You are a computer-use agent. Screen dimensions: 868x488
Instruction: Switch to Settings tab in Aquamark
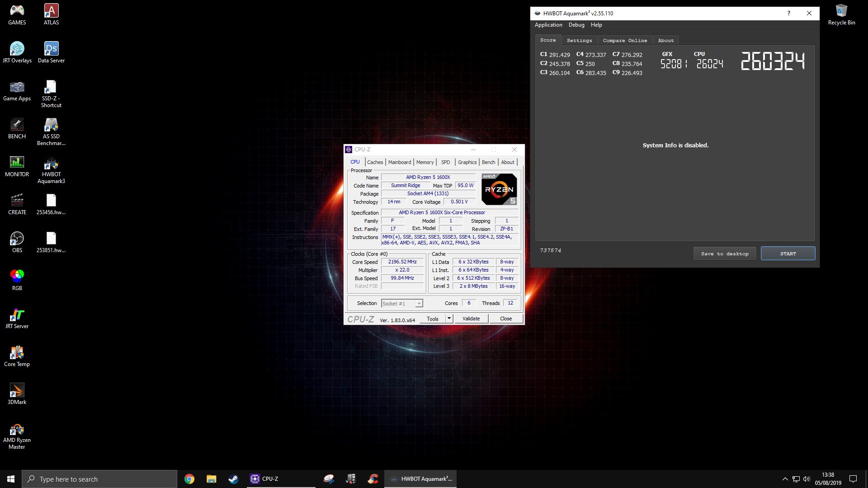[579, 40]
